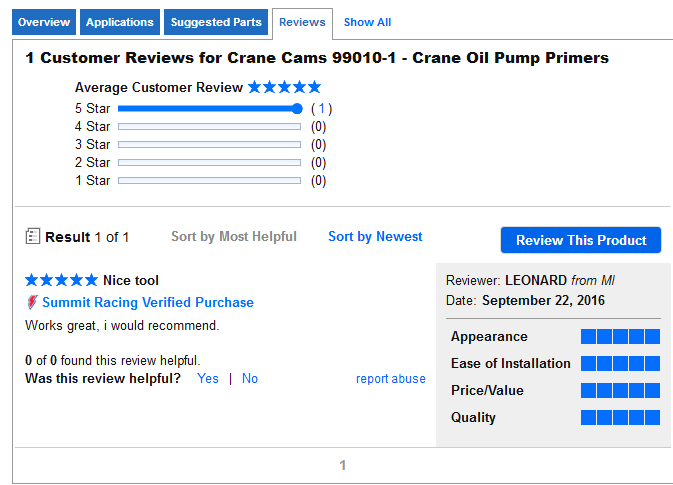Click the review count link beside 5 Star
673x485 pixels.
pos(321,109)
